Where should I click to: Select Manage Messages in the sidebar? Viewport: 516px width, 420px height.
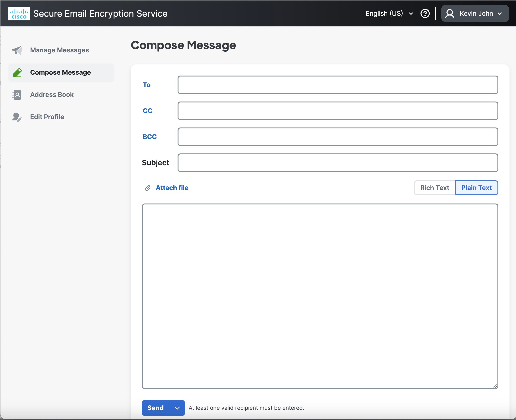point(59,50)
